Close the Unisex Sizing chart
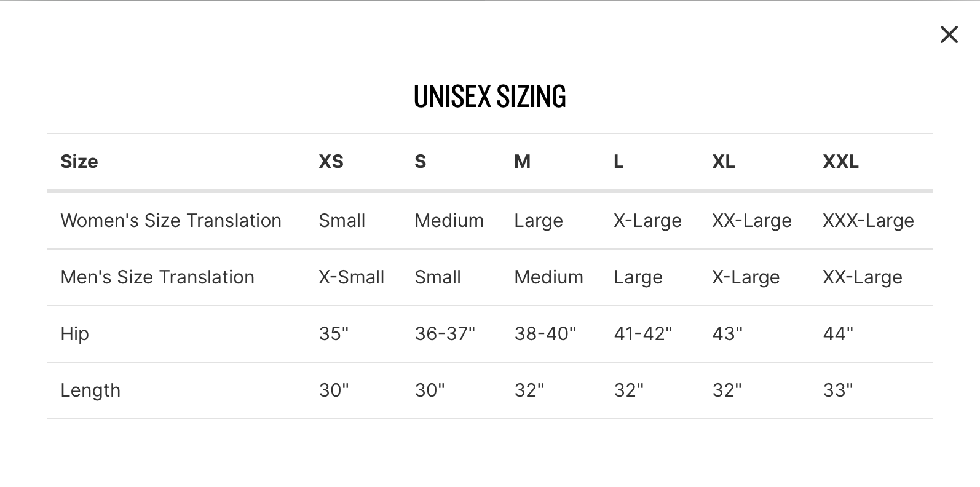Image resolution: width=980 pixels, height=487 pixels. (x=949, y=35)
